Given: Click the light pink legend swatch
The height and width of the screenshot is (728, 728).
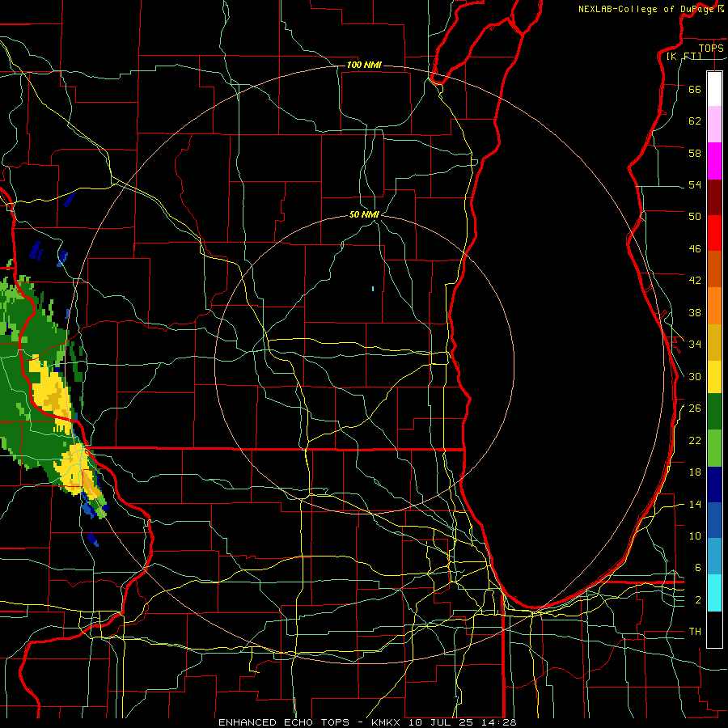Looking at the screenshot, I should (x=714, y=124).
